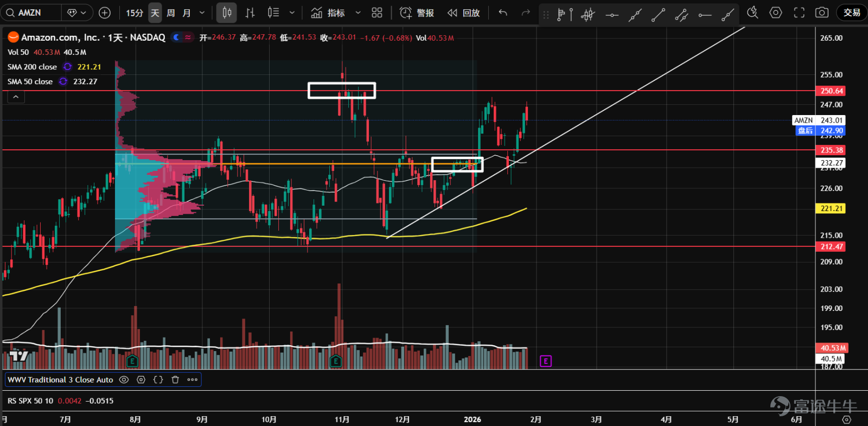Expand the time interval dropdown arrow
Screen dimensions: 868x426
tap(202, 12)
